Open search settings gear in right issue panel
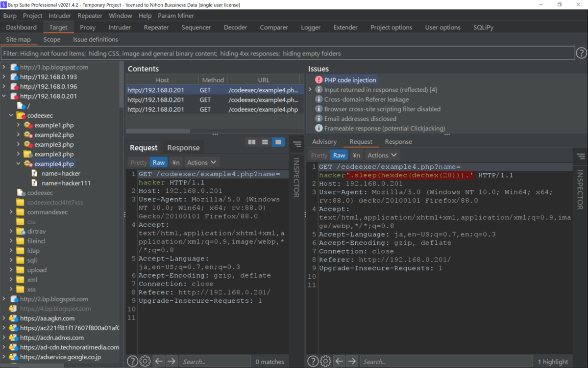588x368 pixels. pyautogui.click(x=325, y=362)
